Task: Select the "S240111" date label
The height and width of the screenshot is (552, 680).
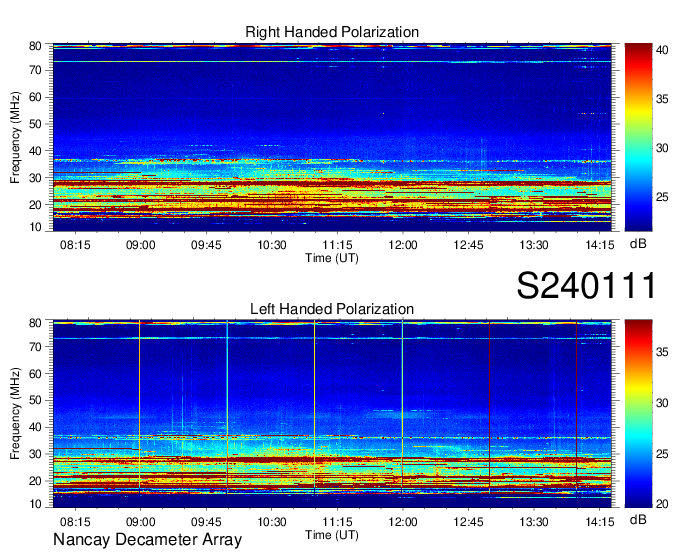Action: coord(586,285)
